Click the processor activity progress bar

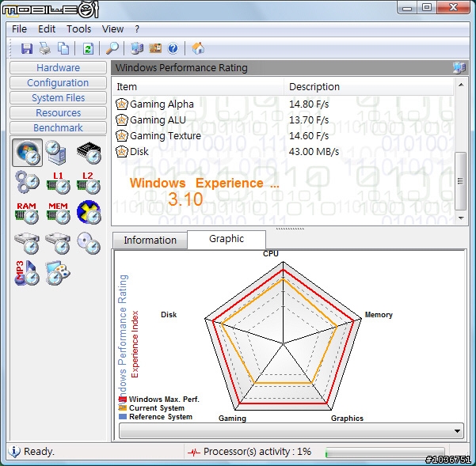pyautogui.click(x=385, y=453)
